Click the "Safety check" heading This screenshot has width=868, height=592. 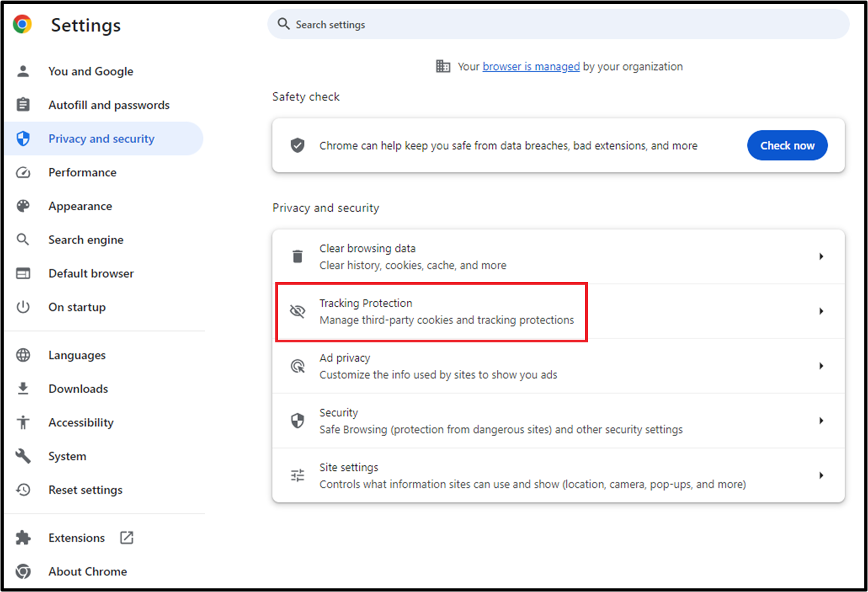(x=305, y=97)
